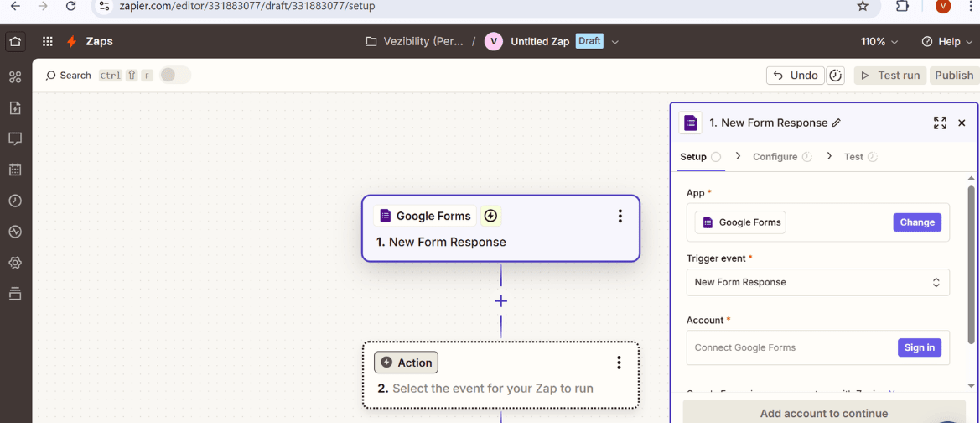Screen dimensions: 980x423
Task: Open three-dot menu on Action step
Action: tap(619, 363)
